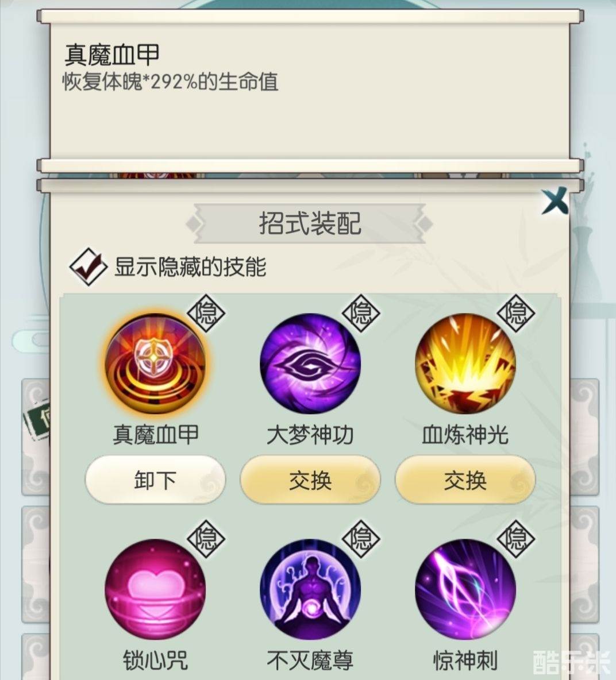Screen dimensions: 616x680
Task: Click the 隐 badge on 不灭魔尊
Action: click(361, 539)
